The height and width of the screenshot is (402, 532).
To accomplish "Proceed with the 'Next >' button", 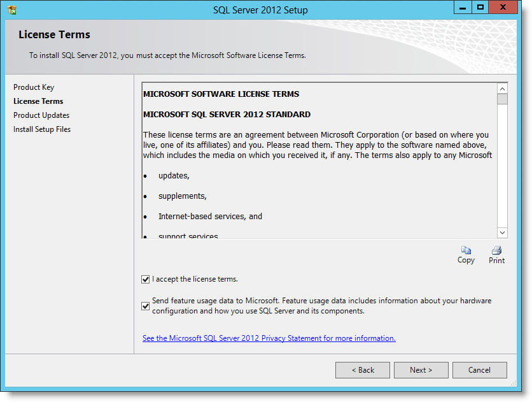I will click(421, 370).
